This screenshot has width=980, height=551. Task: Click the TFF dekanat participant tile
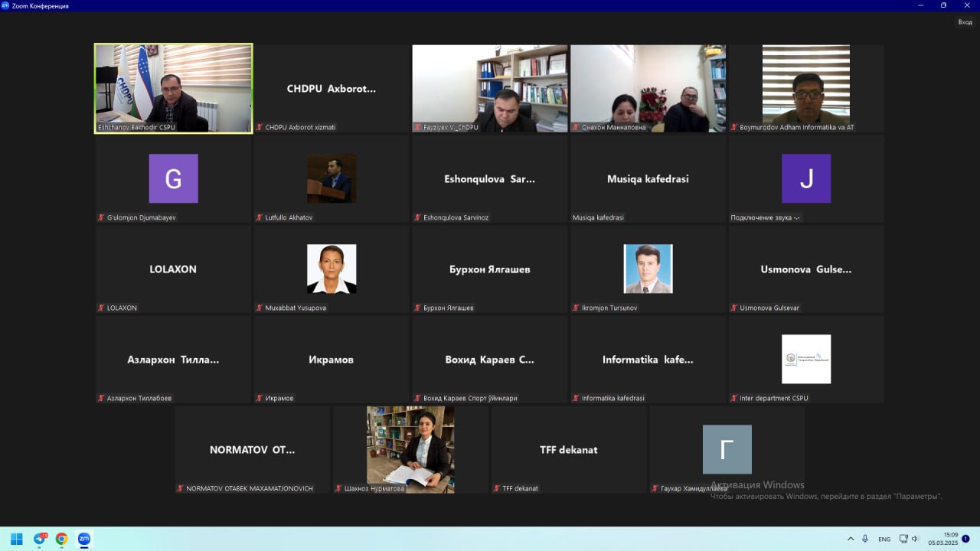pyautogui.click(x=568, y=449)
